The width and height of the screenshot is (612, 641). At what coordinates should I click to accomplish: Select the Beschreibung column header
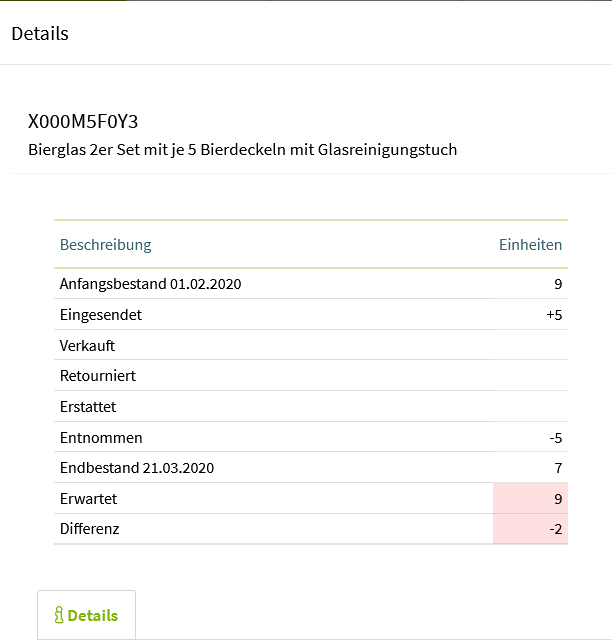[105, 244]
